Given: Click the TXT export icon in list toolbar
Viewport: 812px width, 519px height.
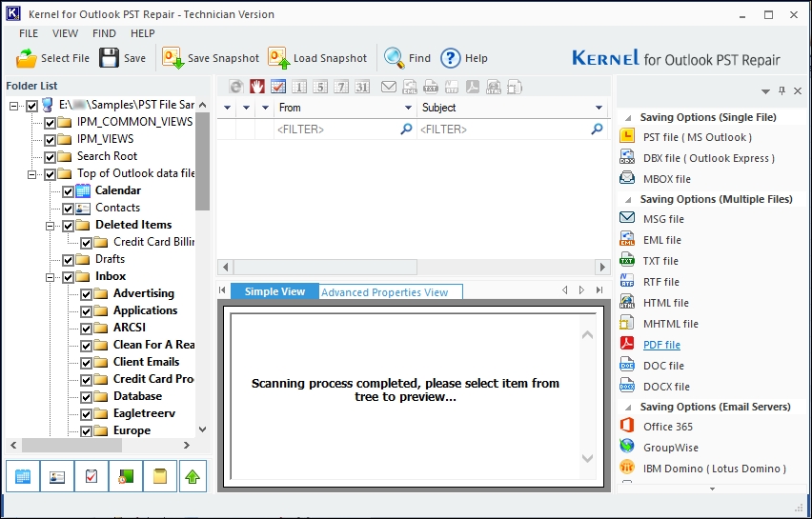Looking at the screenshot, I should [431, 87].
